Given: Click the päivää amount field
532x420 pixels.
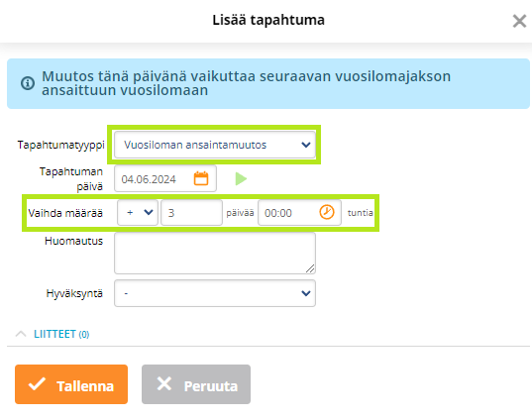Looking at the screenshot, I should [x=191, y=213].
